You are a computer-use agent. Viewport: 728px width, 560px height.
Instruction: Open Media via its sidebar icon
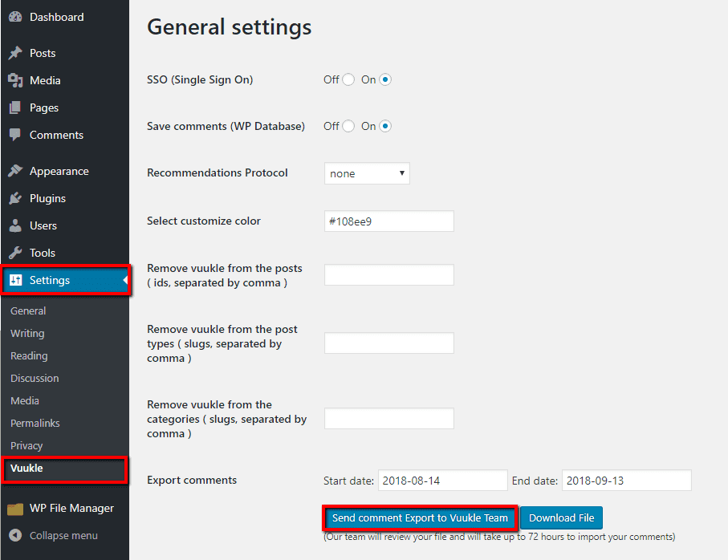(15, 80)
